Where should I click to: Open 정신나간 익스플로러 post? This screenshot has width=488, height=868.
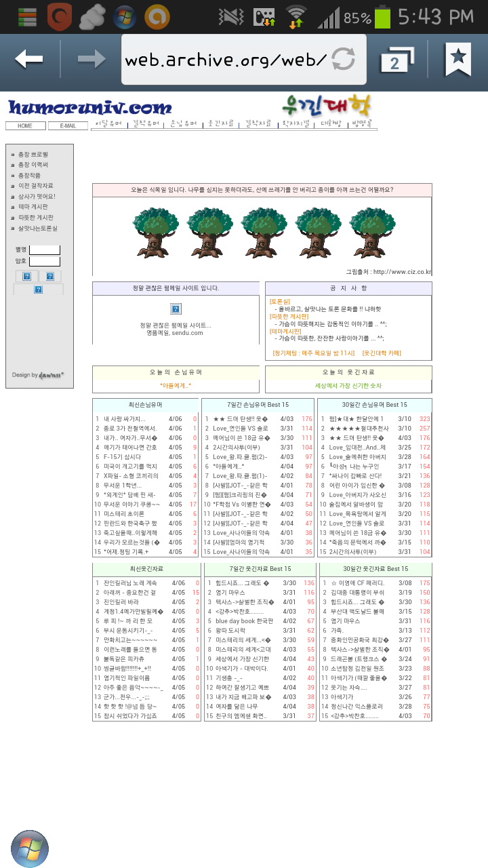pos(356,707)
